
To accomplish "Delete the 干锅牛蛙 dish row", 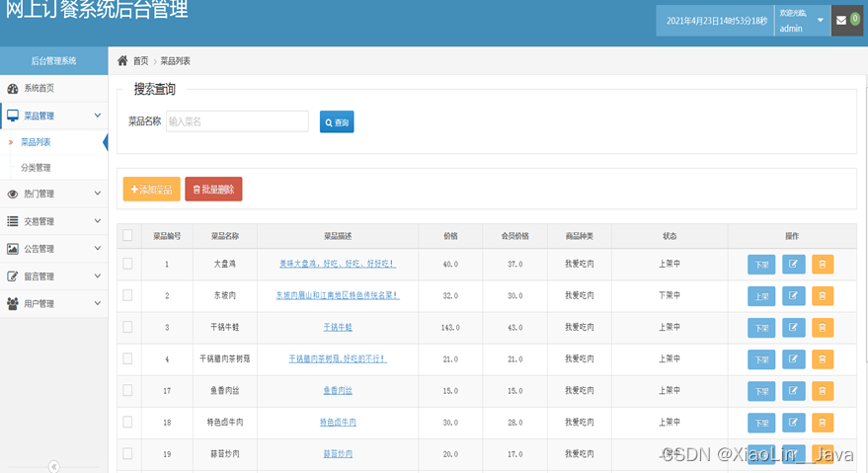I will [822, 327].
